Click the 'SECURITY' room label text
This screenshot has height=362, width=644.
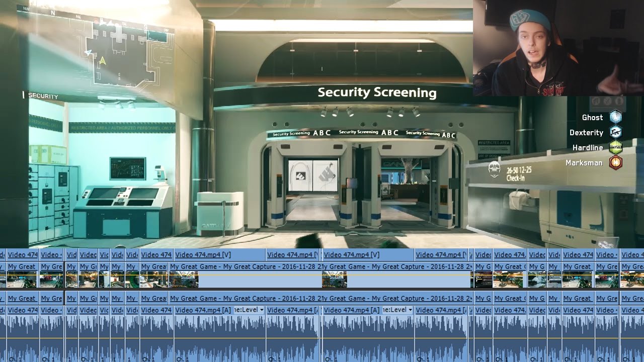[43, 96]
